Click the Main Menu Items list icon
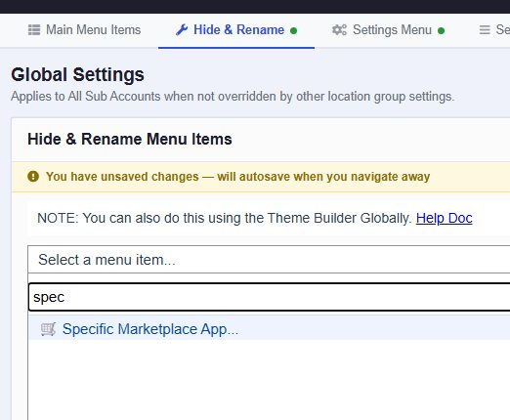Screen dimensions: 510x420 point(34,30)
